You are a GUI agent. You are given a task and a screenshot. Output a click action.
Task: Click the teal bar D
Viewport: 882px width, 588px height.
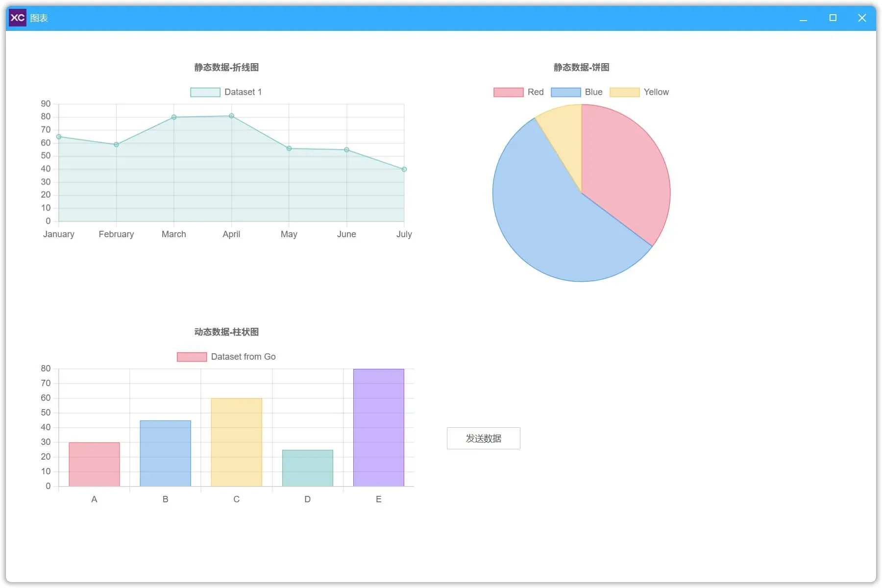[x=308, y=468]
